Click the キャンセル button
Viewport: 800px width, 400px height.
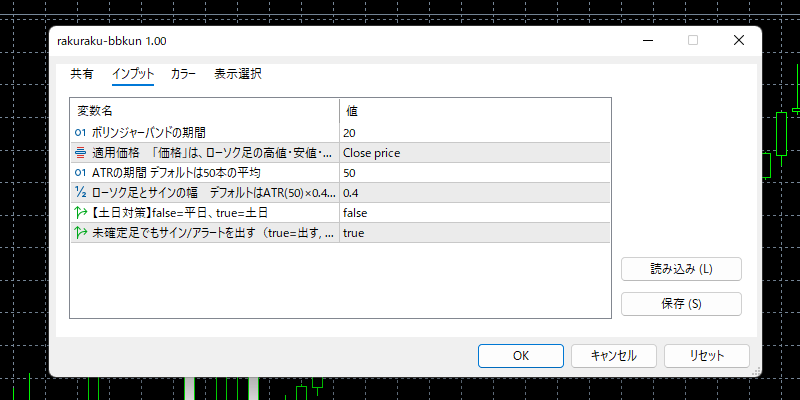(x=614, y=355)
